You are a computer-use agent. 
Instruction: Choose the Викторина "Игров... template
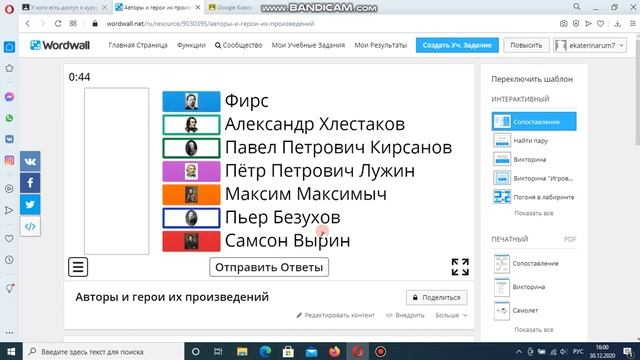[x=534, y=178]
